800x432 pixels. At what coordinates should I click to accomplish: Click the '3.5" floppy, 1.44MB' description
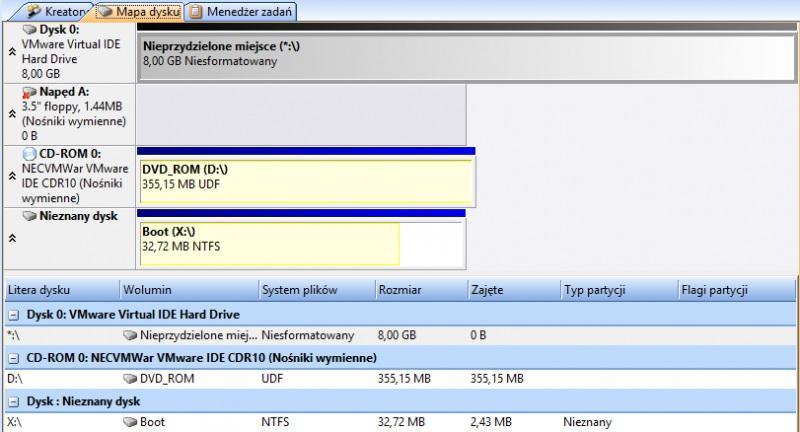coord(72,107)
